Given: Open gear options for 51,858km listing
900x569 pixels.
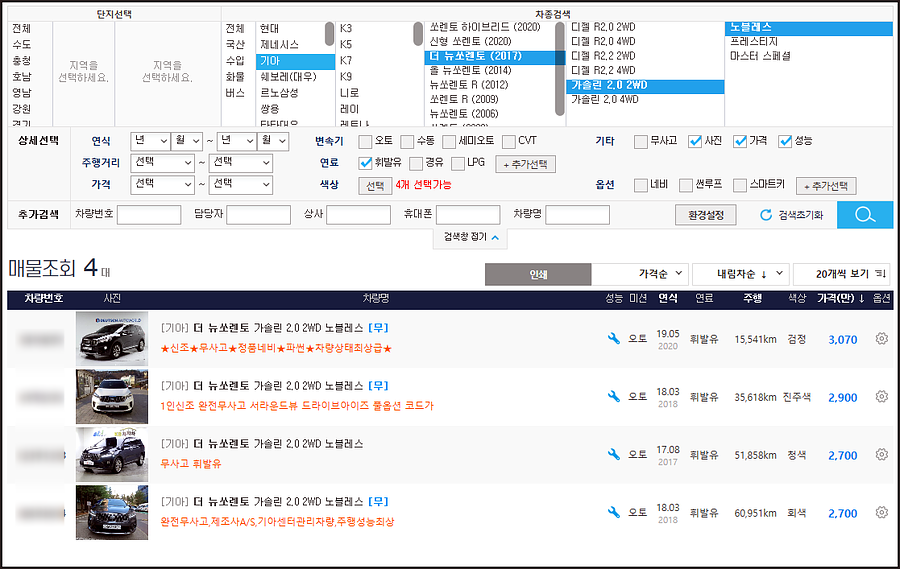Looking at the screenshot, I should coord(882,455).
